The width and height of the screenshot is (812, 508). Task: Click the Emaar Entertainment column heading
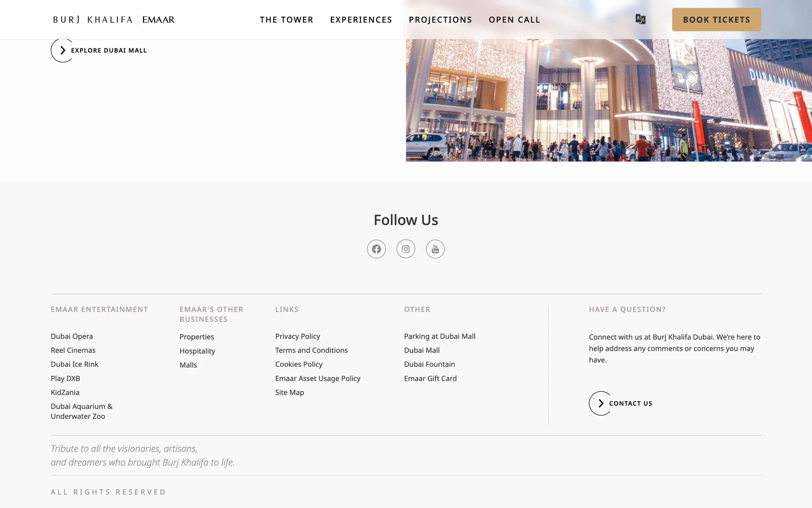tap(99, 309)
